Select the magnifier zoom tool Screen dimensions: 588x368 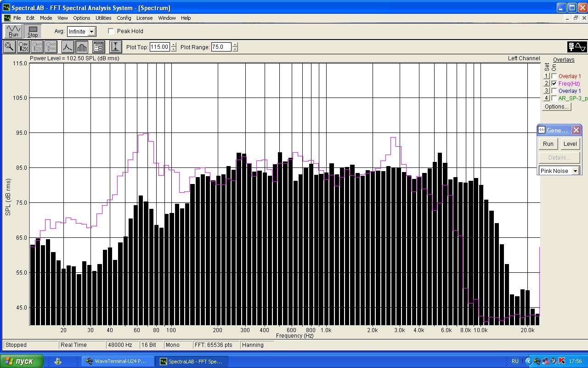pyautogui.click(x=9, y=46)
